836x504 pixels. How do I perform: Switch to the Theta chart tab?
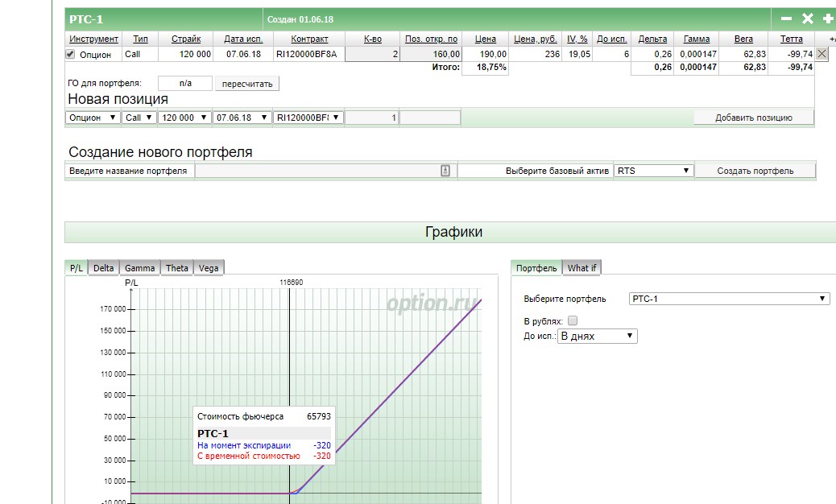[x=177, y=268]
